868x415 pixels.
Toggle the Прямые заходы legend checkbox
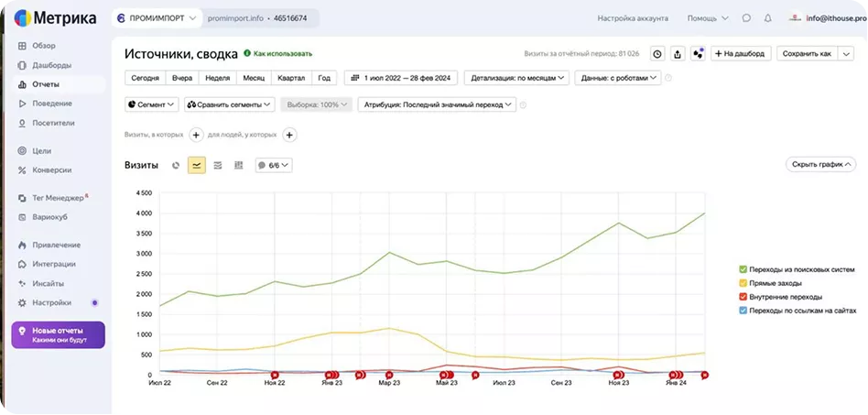coord(743,283)
